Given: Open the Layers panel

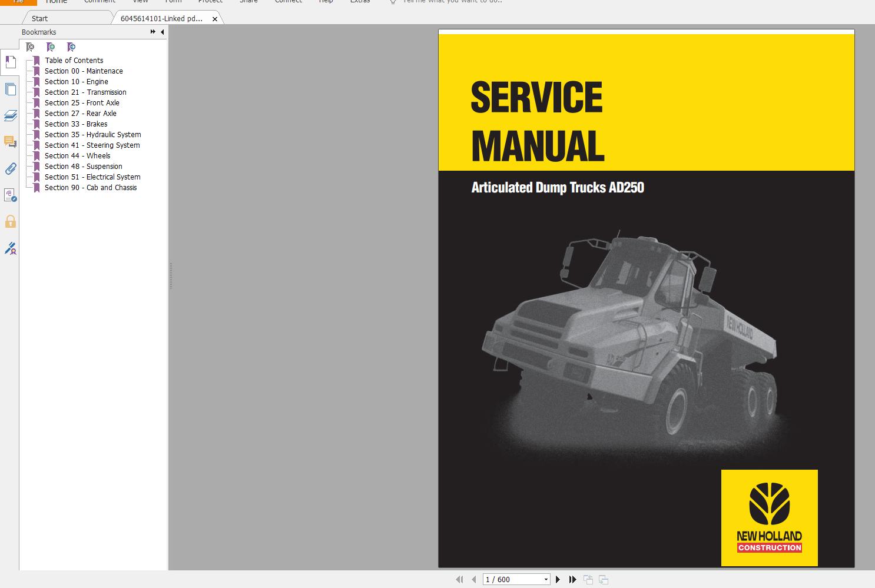Looking at the screenshot, I should (10, 116).
